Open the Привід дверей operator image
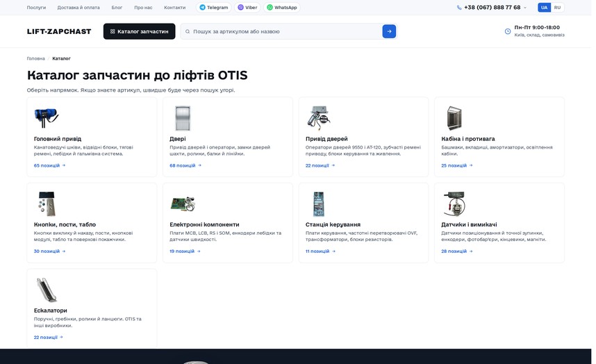596x364 pixels. point(319,117)
